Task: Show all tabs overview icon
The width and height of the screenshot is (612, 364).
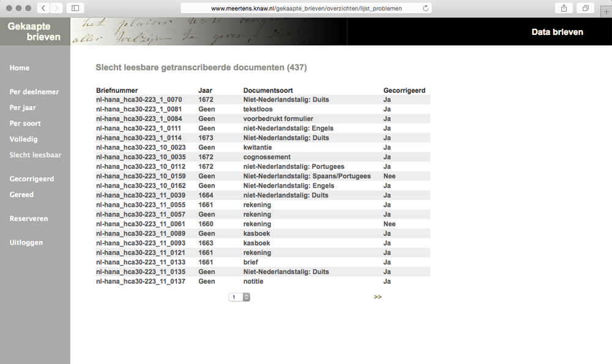Action: click(586, 8)
